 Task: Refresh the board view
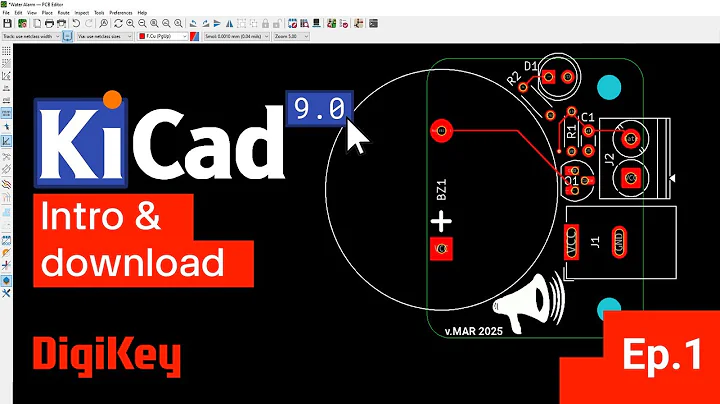[x=118, y=23]
